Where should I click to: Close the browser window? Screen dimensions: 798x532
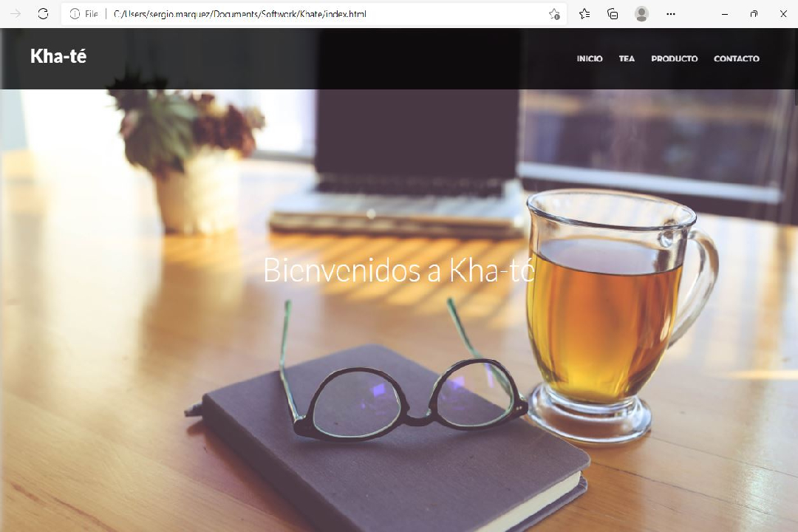(x=783, y=14)
